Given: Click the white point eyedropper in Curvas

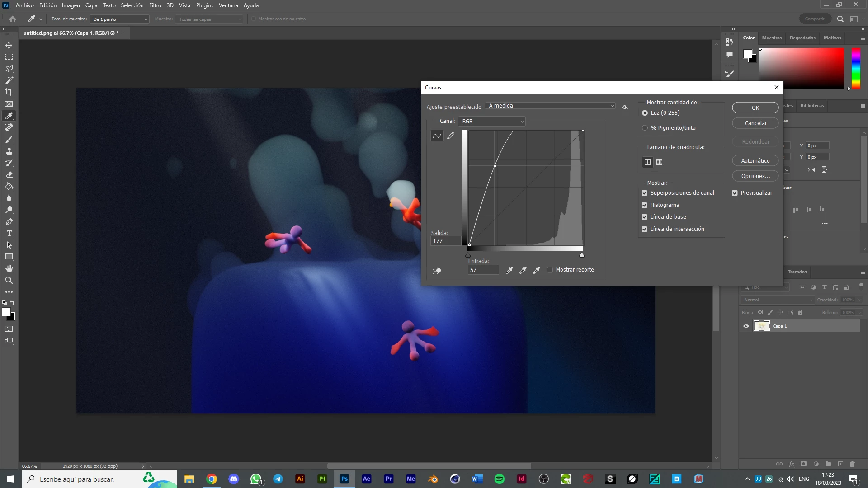Looking at the screenshot, I should click(537, 270).
